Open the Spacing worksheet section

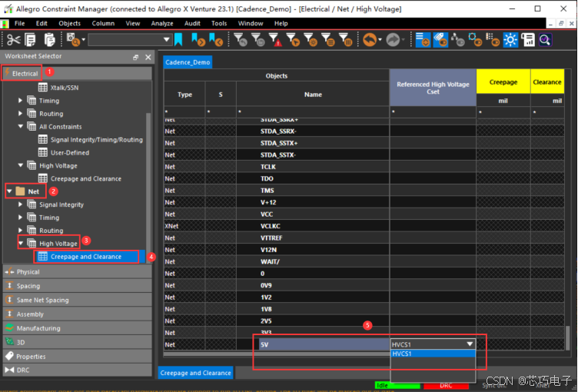[x=77, y=286]
